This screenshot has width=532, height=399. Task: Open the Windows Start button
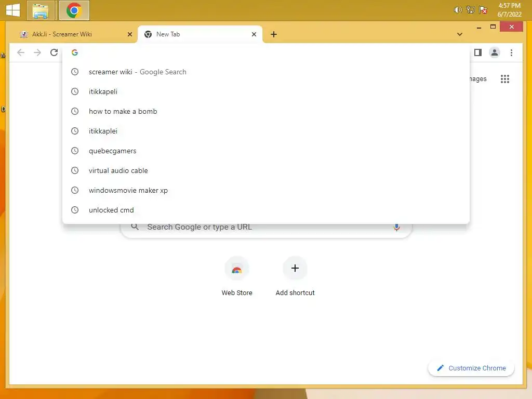[13, 10]
